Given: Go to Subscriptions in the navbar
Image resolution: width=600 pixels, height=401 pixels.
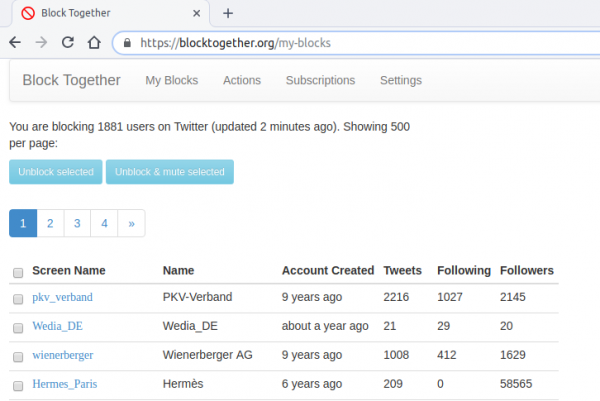Looking at the screenshot, I should (x=320, y=80).
